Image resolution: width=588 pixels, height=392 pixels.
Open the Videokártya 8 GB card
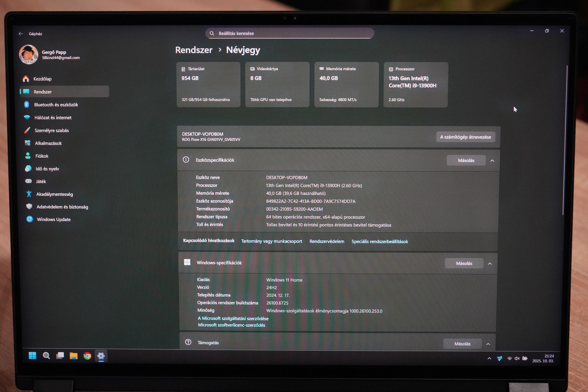[277, 85]
